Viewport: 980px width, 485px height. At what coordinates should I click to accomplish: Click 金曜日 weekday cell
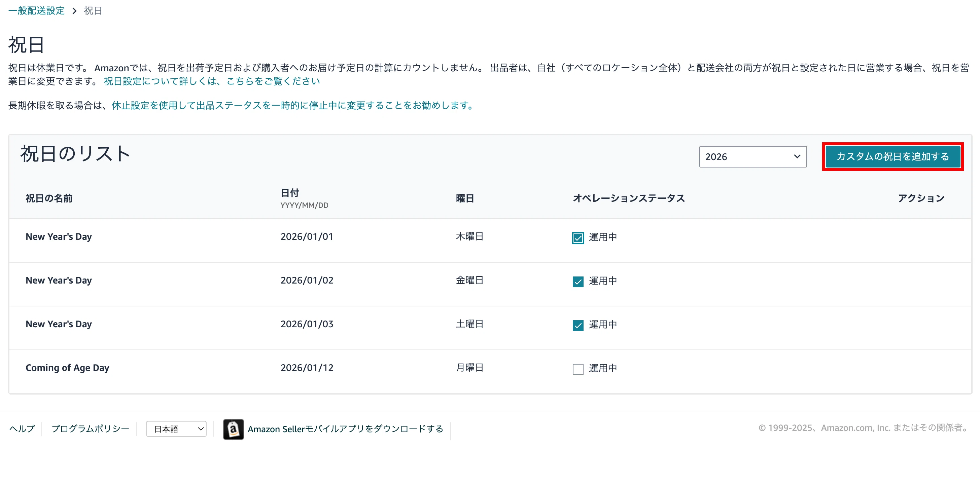469,280
